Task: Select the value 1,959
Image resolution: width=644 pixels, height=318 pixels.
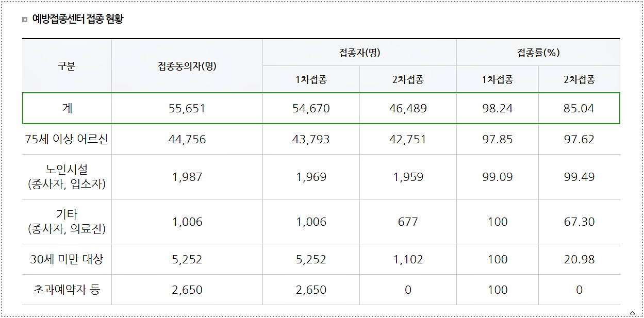Action: coord(408,177)
